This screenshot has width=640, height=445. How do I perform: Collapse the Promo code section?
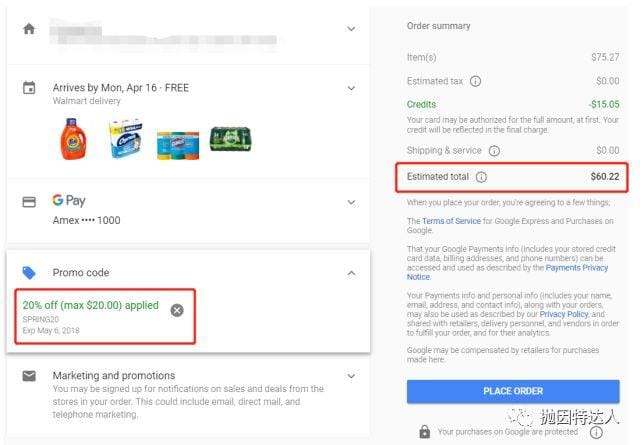point(351,272)
